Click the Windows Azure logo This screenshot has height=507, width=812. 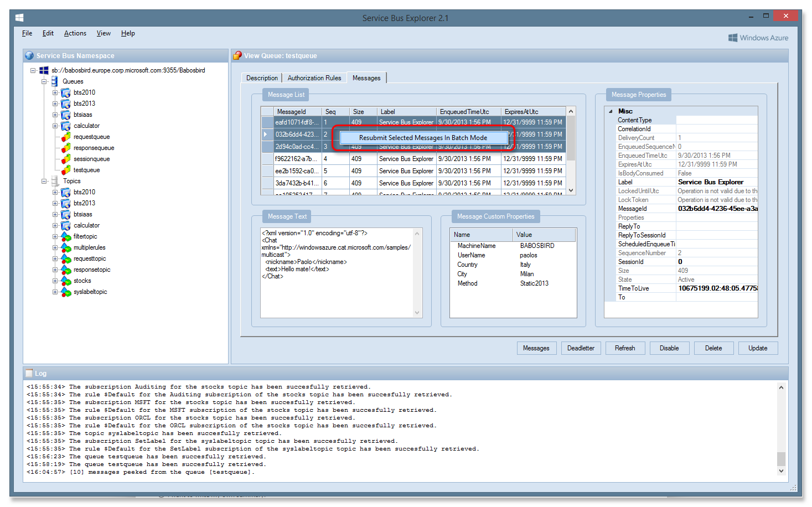pos(758,38)
